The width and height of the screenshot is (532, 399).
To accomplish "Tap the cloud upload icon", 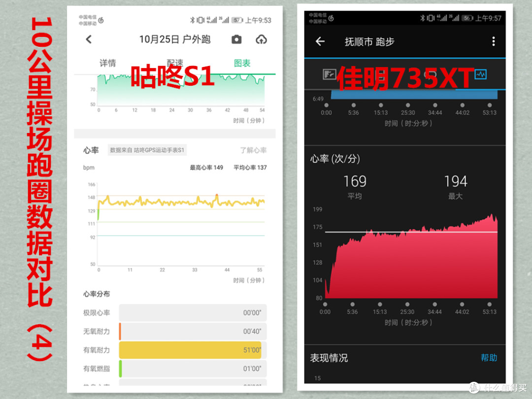I will click(261, 39).
